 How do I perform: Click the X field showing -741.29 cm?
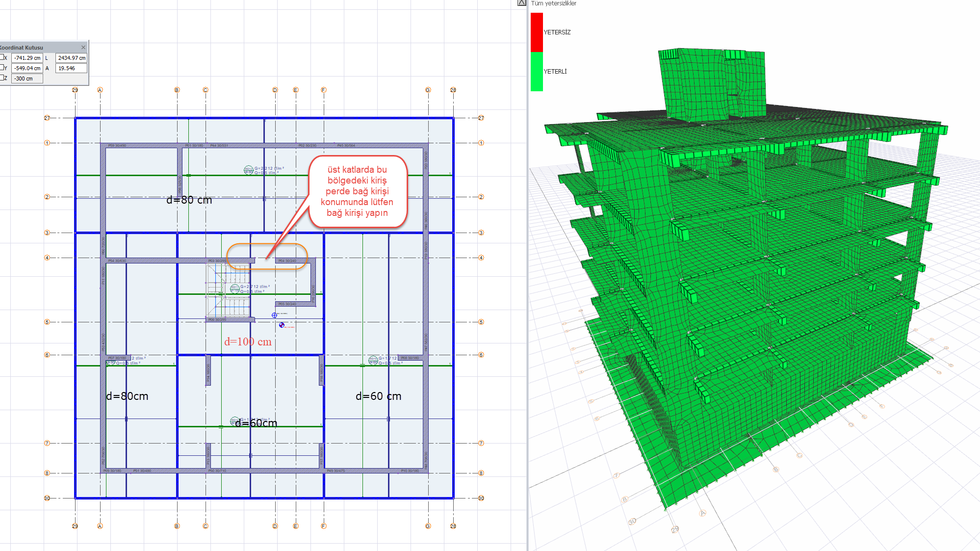(27, 58)
